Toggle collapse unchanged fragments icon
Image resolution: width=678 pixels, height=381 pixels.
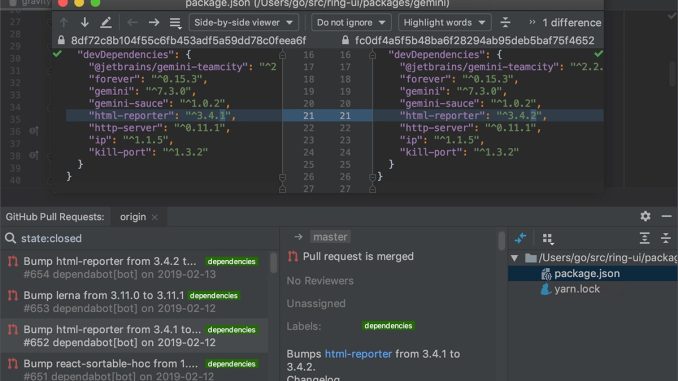[505, 22]
